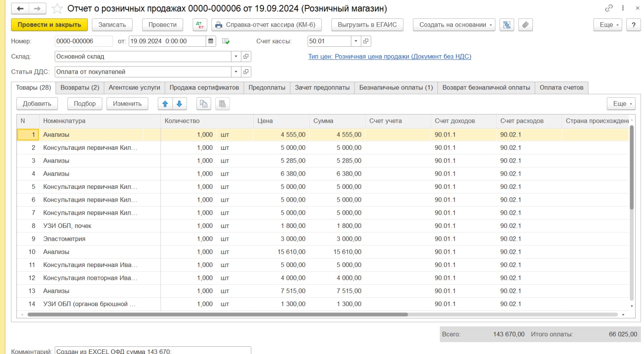644x354 pixels.
Task: Click the Провести button
Action: point(163,25)
